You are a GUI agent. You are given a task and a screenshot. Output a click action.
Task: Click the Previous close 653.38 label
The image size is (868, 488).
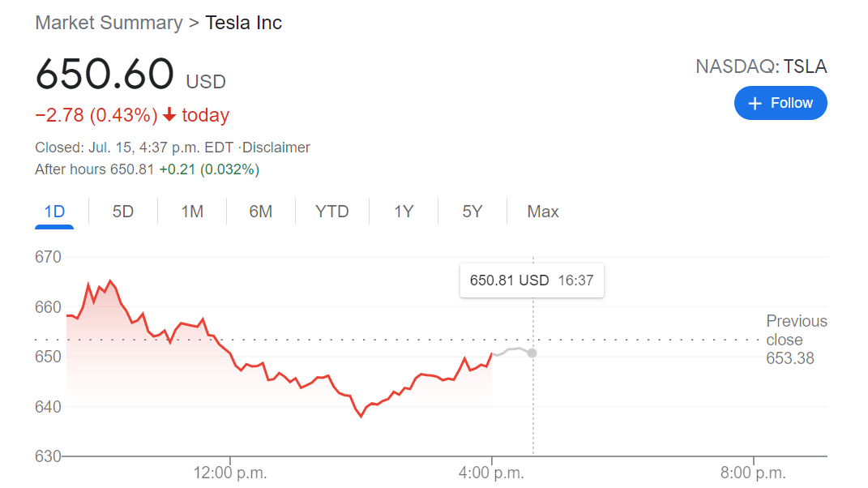[796, 340]
